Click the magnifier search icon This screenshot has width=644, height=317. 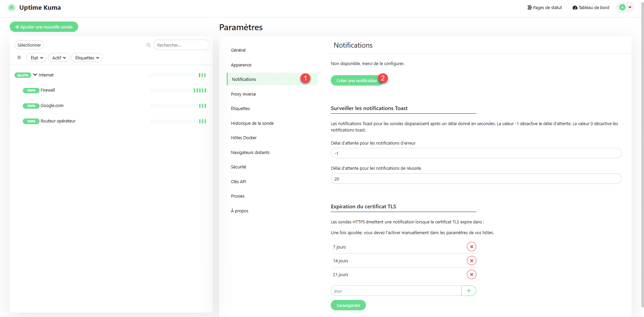click(x=149, y=45)
